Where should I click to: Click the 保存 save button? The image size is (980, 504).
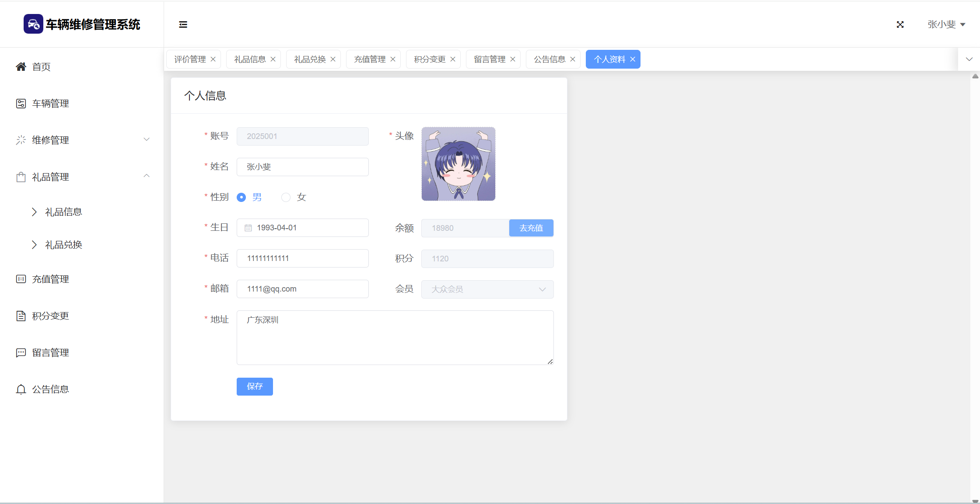point(255,386)
